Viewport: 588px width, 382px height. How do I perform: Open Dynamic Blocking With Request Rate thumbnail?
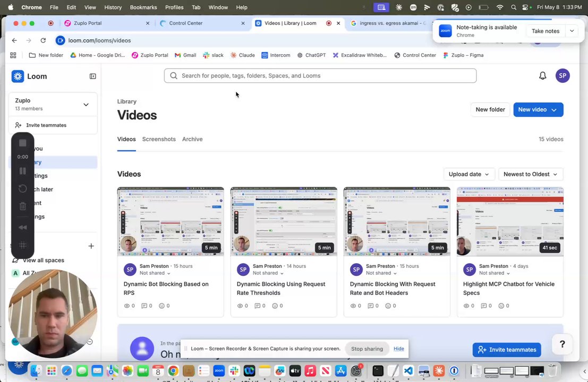click(x=397, y=222)
